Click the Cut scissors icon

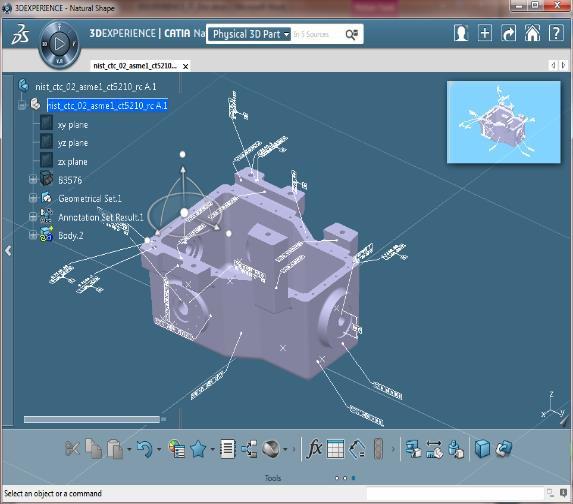pos(72,448)
